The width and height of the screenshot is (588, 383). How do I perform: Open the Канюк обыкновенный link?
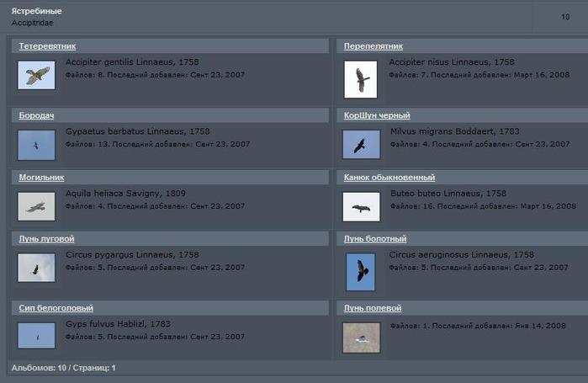click(389, 178)
